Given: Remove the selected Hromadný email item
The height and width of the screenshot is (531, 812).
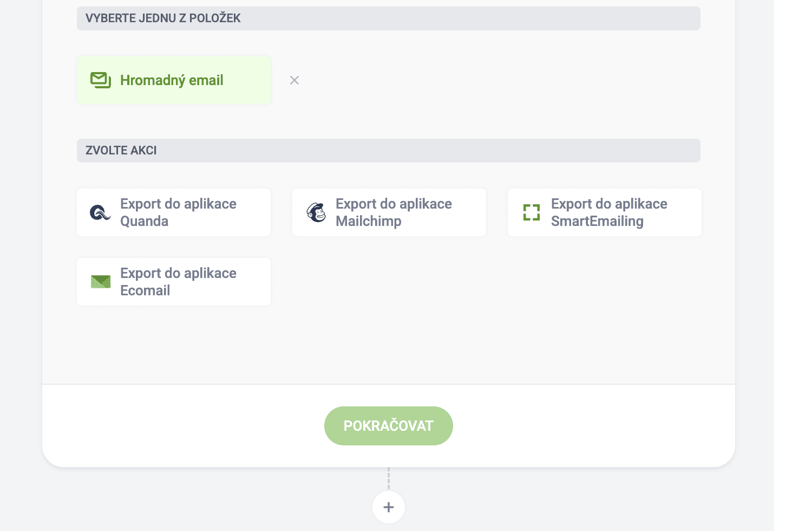Looking at the screenshot, I should [294, 80].
